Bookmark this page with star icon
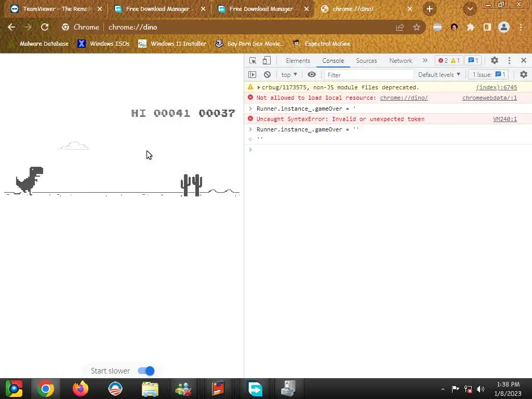 click(417, 27)
